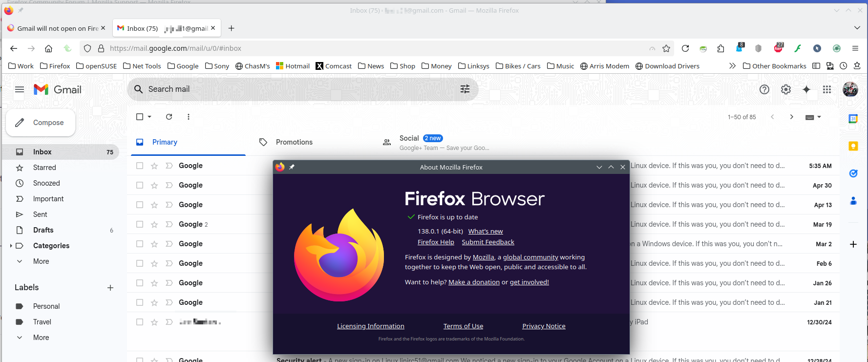Open Licensing Information link

371,326
